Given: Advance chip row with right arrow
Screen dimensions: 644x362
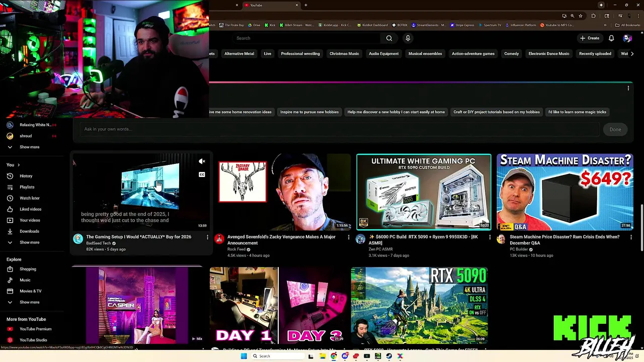Looking at the screenshot, I should (632, 54).
